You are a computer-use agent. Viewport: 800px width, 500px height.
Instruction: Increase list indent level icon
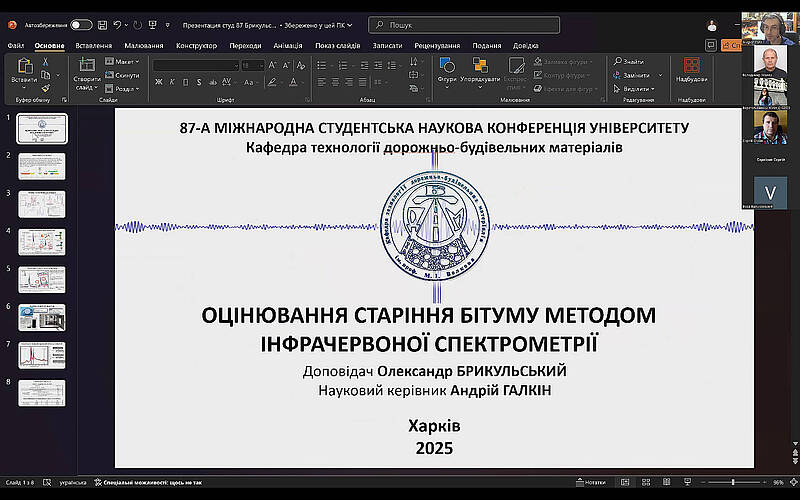pyautogui.click(x=378, y=65)
